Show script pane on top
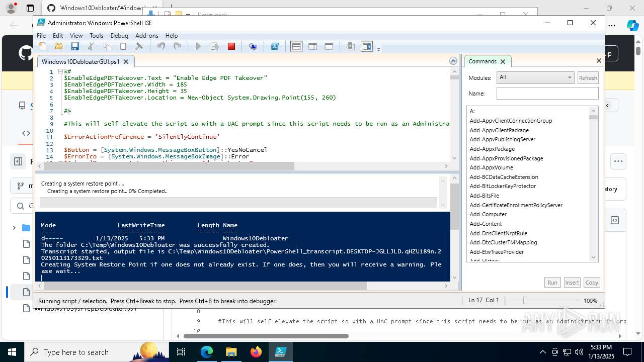The image size is (644, 362). (x=296, y=46)
